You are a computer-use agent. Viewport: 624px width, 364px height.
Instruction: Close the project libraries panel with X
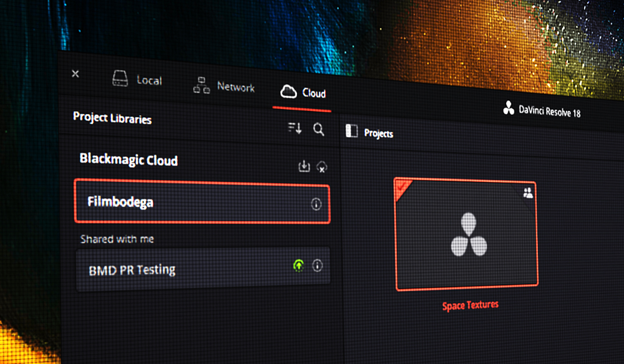(76, 74)
